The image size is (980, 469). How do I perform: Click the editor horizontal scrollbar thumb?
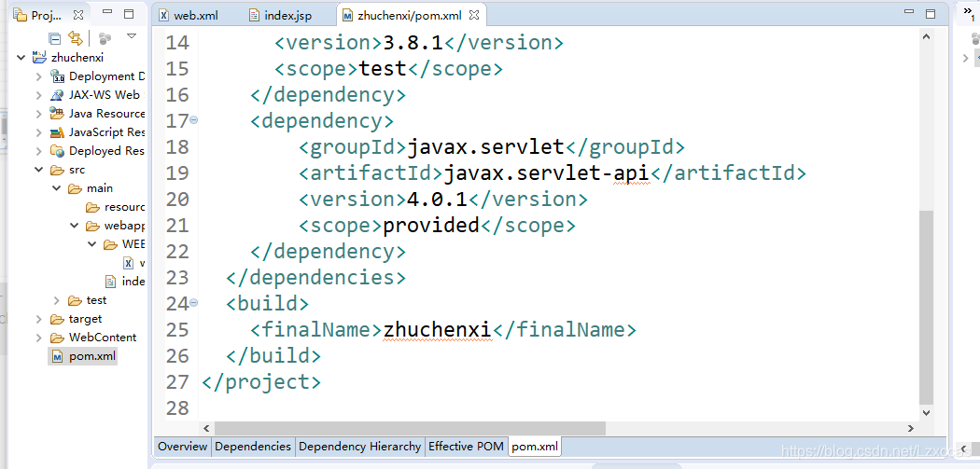point(410,428)
